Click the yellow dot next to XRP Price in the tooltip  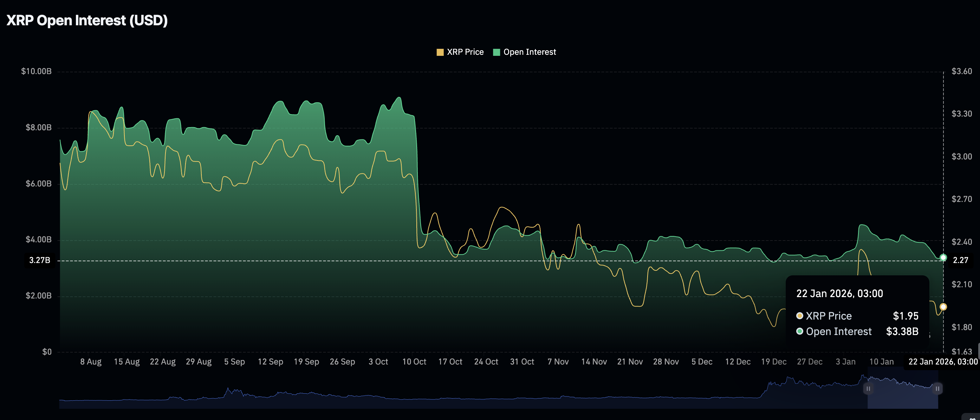tap(800, 316)
